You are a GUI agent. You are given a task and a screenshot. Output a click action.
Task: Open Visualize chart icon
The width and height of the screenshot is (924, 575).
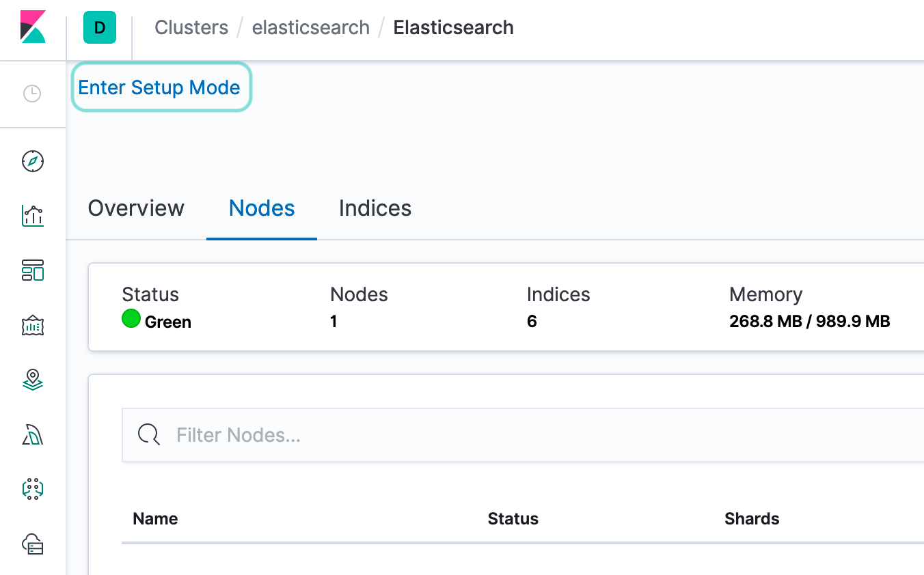coord(33,216)
